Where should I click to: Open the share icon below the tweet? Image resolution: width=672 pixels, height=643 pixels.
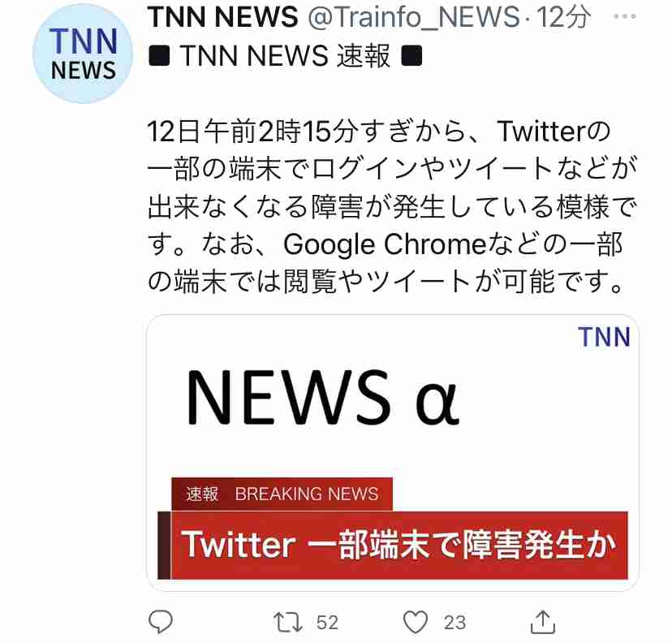[x=543, y=622]
